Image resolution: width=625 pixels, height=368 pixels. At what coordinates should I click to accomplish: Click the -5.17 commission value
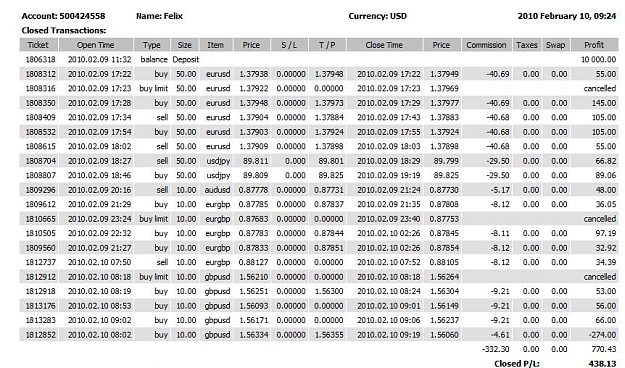500,190
